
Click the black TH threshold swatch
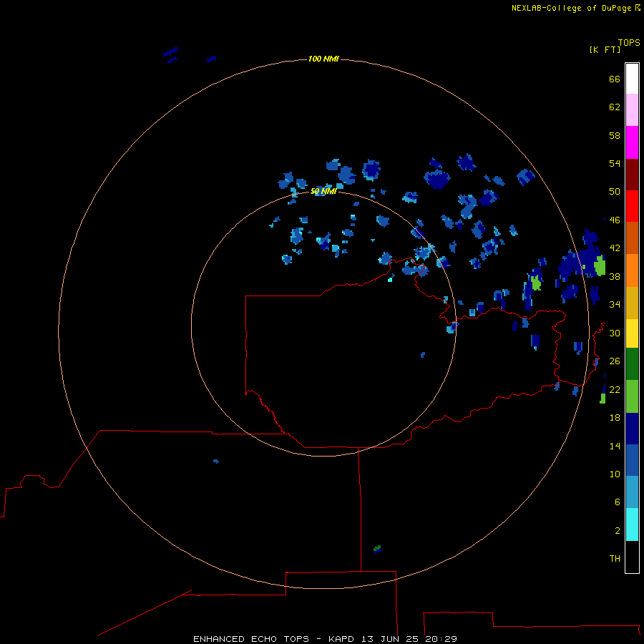(632, 557)
